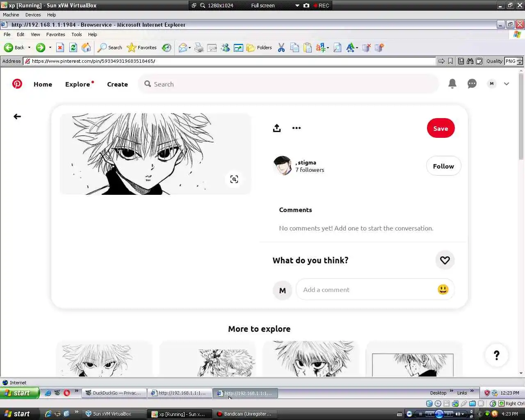Click the heart react icon
Screen dimensions: 525x420
point(445,260)
